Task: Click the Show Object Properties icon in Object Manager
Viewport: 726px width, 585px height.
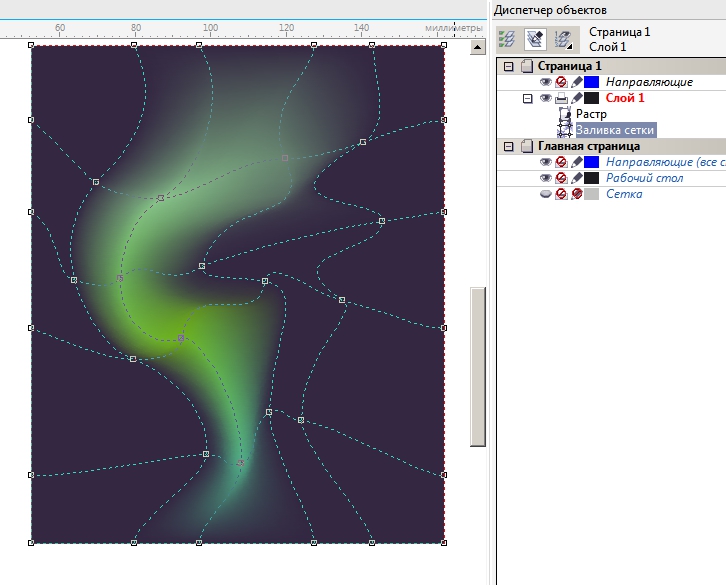Action: (x=507, y=39)
